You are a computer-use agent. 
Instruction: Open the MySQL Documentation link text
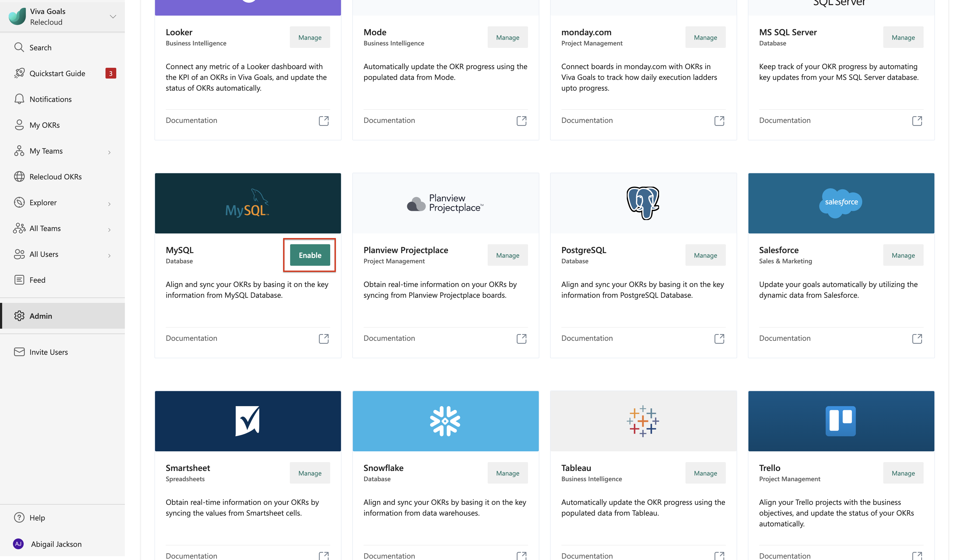191,338
